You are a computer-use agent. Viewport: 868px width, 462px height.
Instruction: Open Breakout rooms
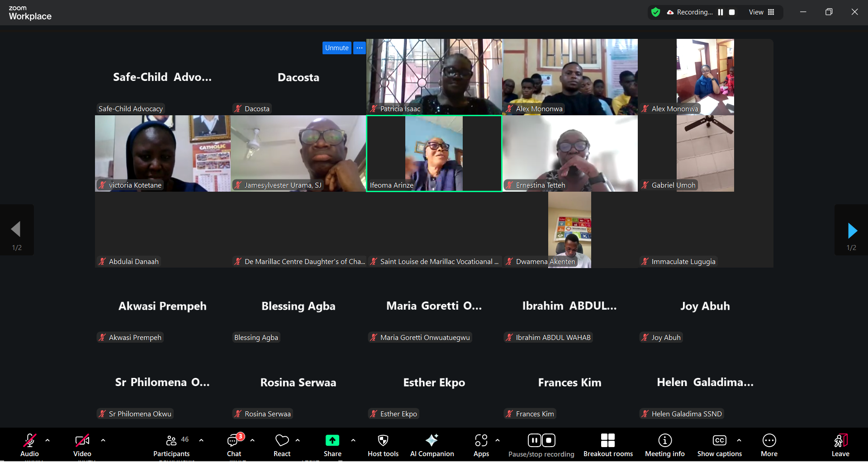click(607, 445)
